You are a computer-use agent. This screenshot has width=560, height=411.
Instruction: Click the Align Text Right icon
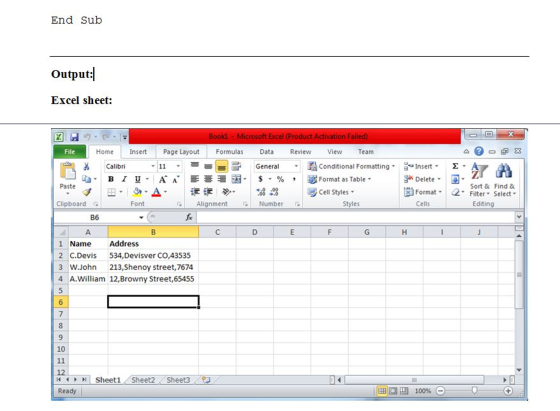pyautogui.click(x=221, y=179)
